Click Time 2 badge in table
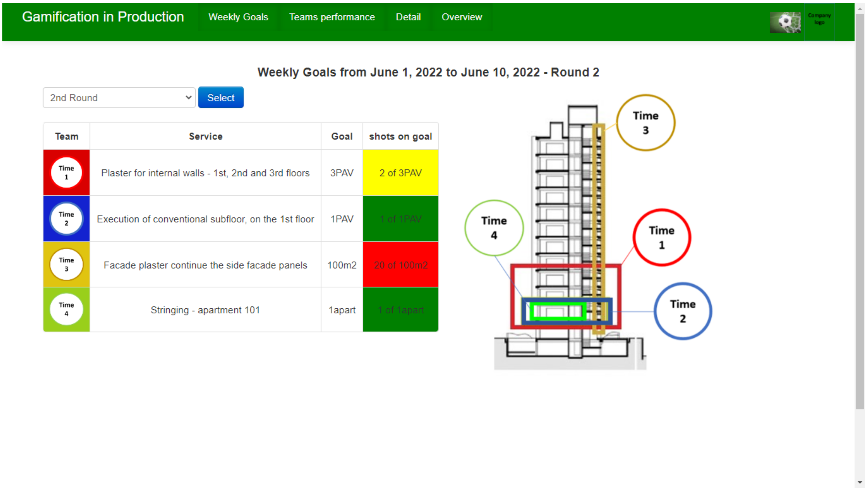Viewport: 868px width, 491px height. [66, 219]
